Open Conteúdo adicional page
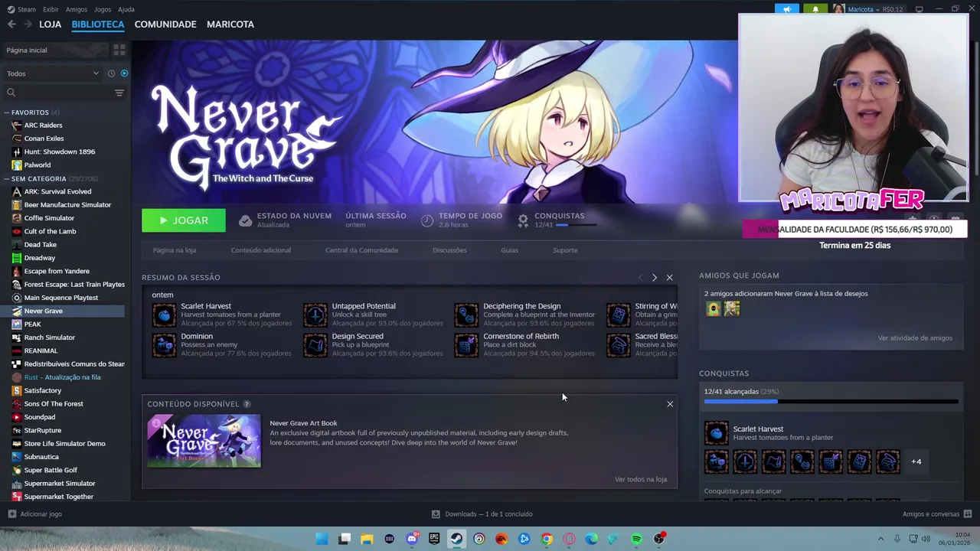The height and width of the screenshot is (551, 980). coord(261,250)
